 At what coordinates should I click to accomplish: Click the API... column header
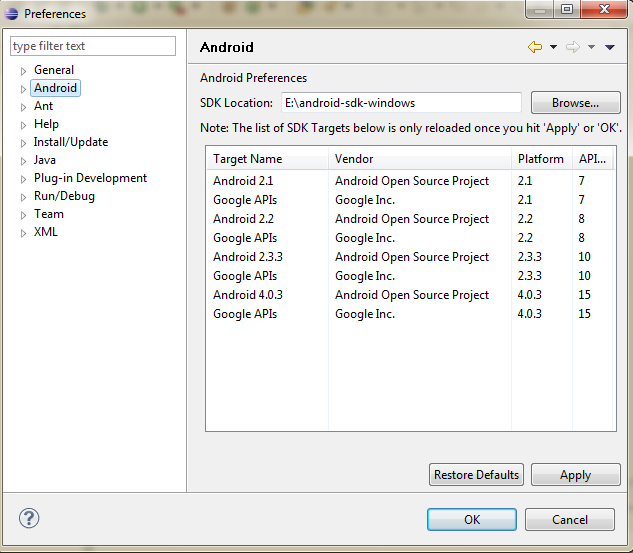[593, 159]
